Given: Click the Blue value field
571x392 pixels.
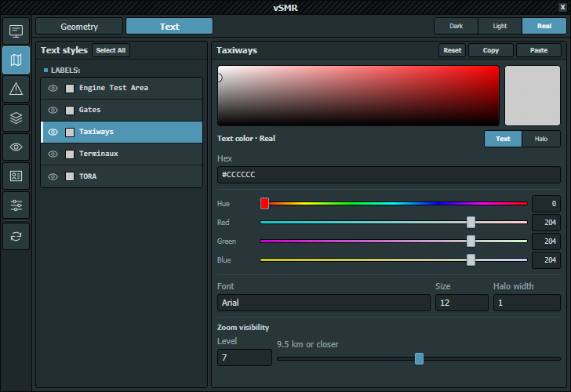Looking at the screenshot, I should (546, 260).
